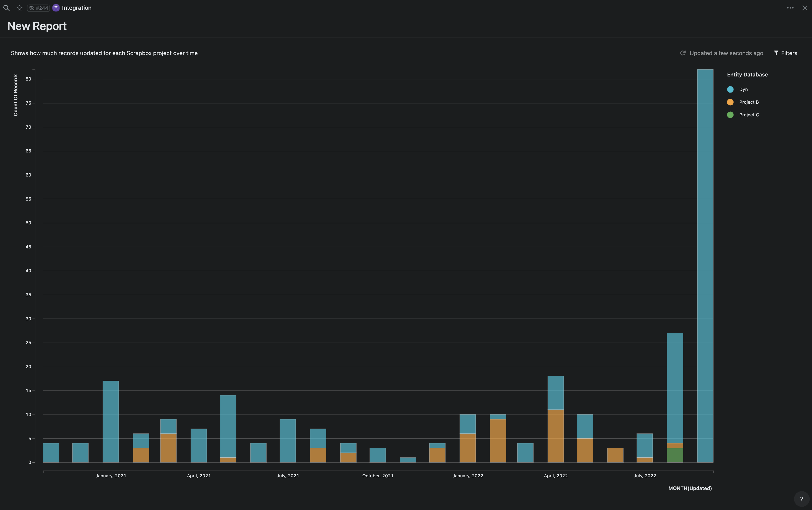
Task: Edit the report description text
Action: [104, 53]
